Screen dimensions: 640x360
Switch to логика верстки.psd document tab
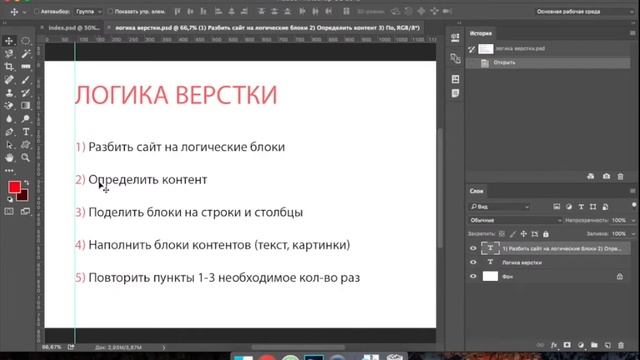tap(267, 28)
